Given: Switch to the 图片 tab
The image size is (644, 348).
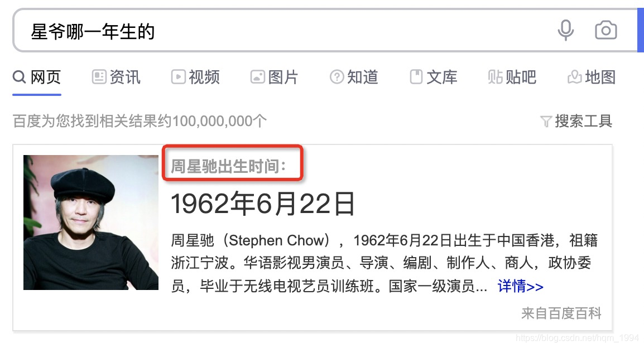Looking at the screenshot, I should pos(275,77).
